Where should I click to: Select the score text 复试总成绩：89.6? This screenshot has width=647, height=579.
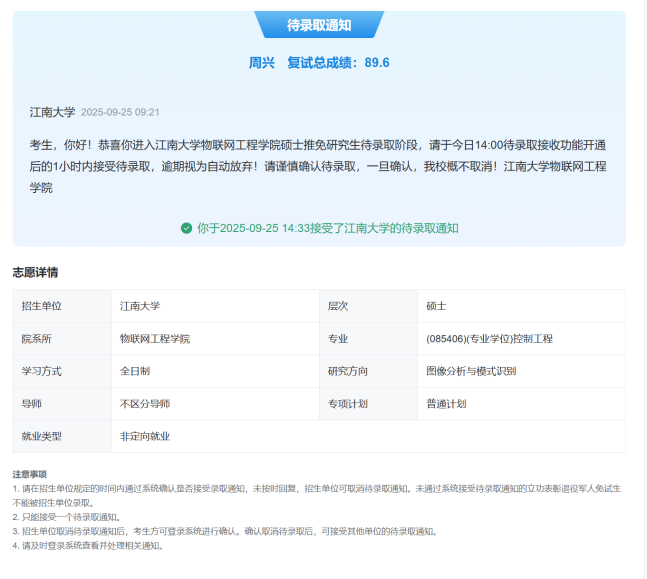(338, 63)
